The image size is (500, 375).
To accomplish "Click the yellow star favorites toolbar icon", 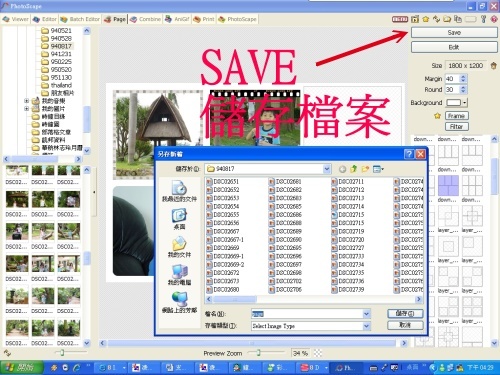I will 426,19.
